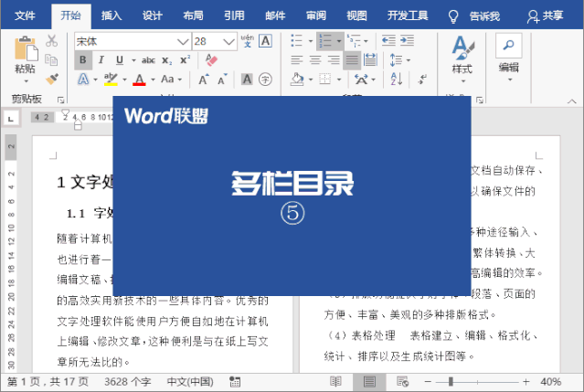Switch to the Review tab

(x=316, y=16)
